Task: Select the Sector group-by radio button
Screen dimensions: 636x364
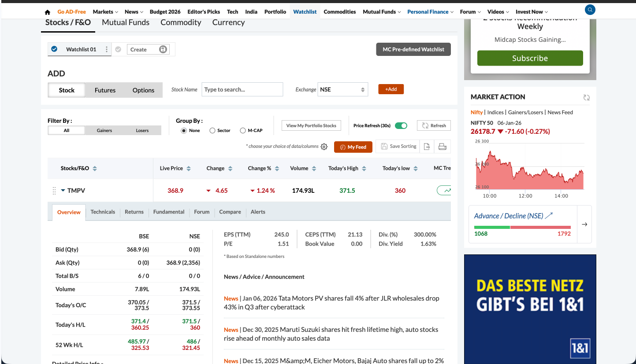Action: (x=212, y=130)
